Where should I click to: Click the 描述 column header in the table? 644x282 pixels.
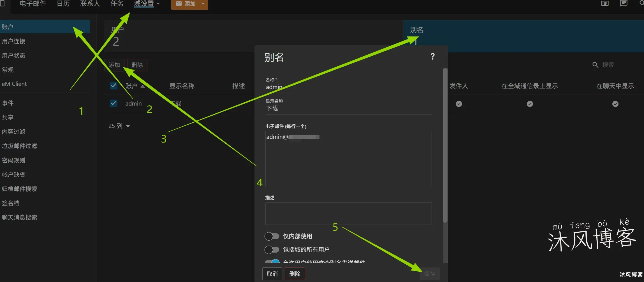pos(238,86)
